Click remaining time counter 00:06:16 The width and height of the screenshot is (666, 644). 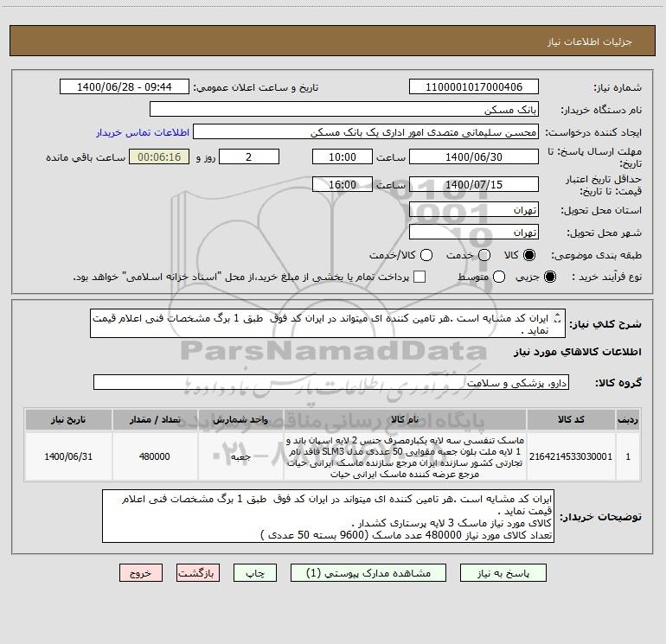(159, 156)
